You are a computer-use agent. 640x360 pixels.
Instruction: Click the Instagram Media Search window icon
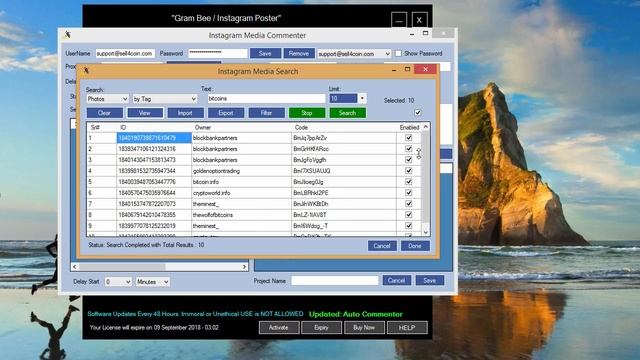click(86, 71)
